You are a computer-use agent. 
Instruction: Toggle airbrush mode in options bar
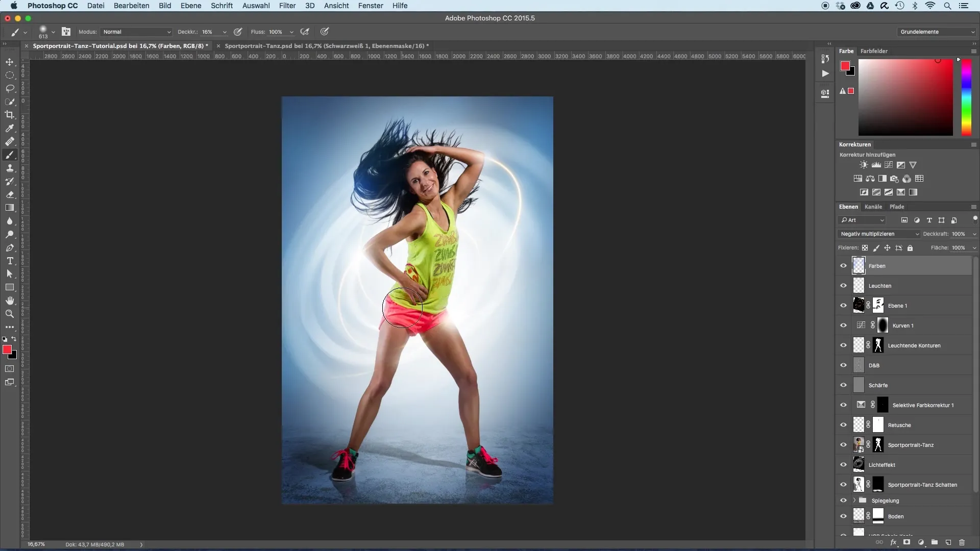[305, 32]
